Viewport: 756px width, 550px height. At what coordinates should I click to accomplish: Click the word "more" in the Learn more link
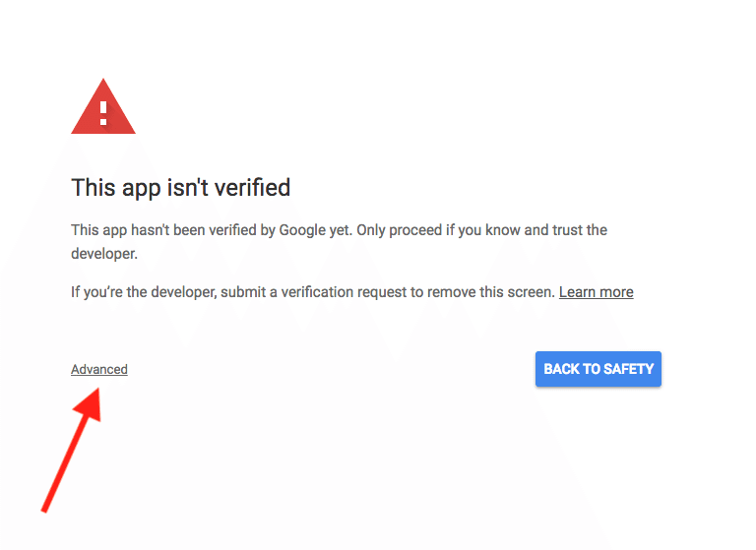click(616, 292)
